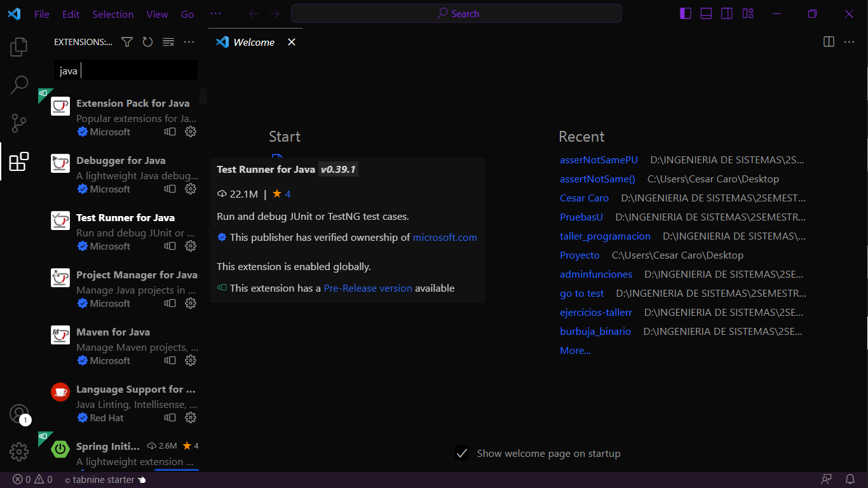Image resolution: width=868 pixels, height=488 pixels.
Task: Open the View menu
Action: [x=157, y=14]
